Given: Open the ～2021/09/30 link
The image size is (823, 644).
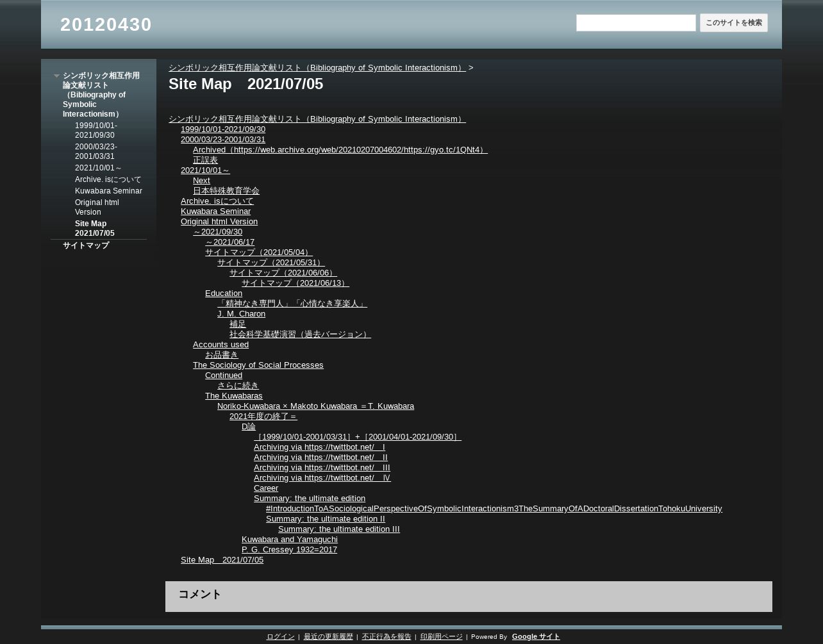Looking at the screenshot, I should (x=217, y=231).
